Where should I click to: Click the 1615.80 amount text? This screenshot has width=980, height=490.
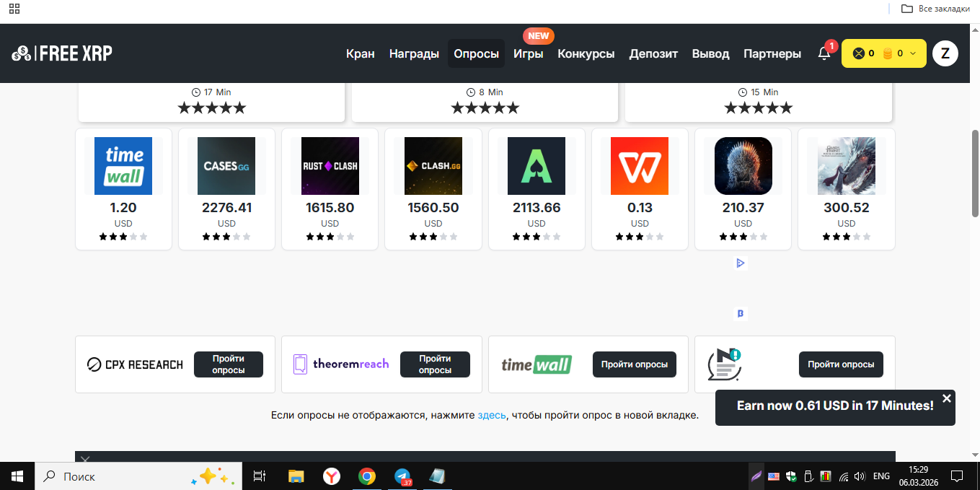[330, 208]
